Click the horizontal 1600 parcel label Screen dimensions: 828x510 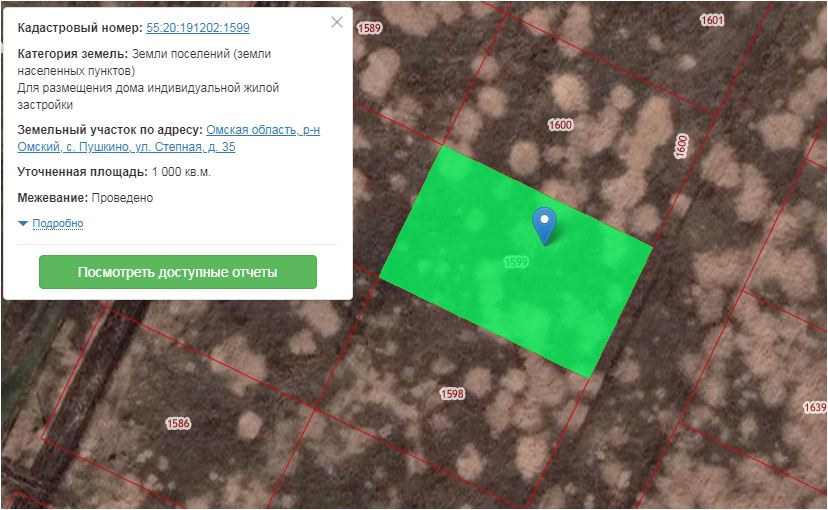click(x=560, y=125)
